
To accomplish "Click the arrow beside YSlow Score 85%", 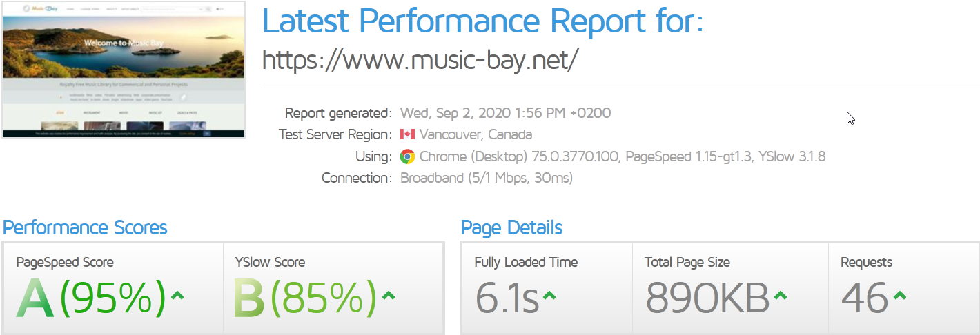I will pyautogui.click(x=389, y=296).
